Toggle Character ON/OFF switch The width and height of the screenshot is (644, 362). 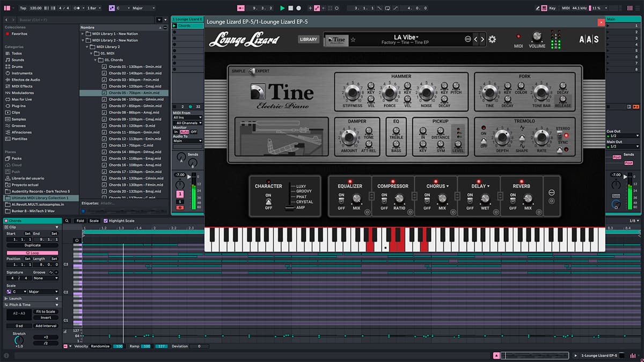tap(268, 202)
